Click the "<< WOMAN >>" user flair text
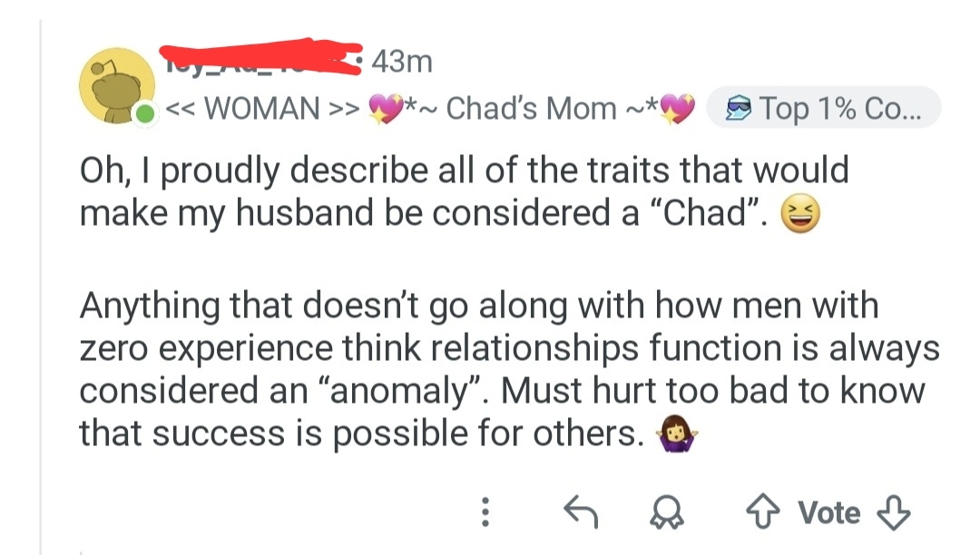This screenshot has width=980, height=555. click(263, 109)
